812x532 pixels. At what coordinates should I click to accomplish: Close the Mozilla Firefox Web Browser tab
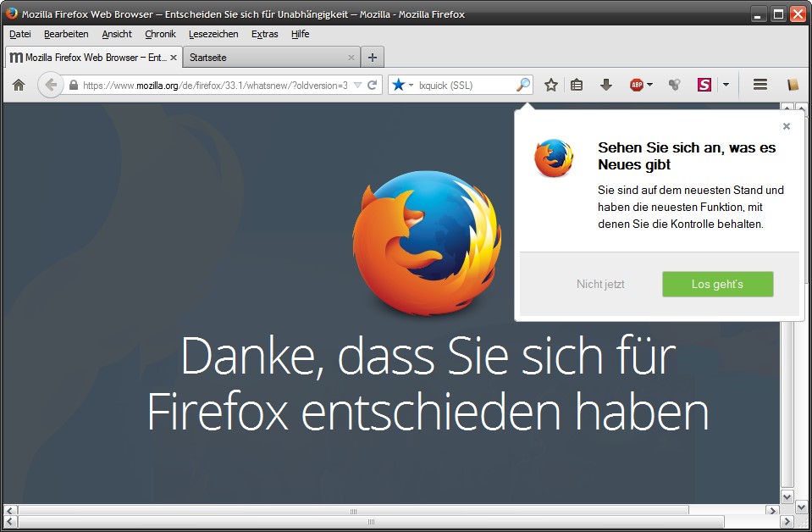point(174,58)
